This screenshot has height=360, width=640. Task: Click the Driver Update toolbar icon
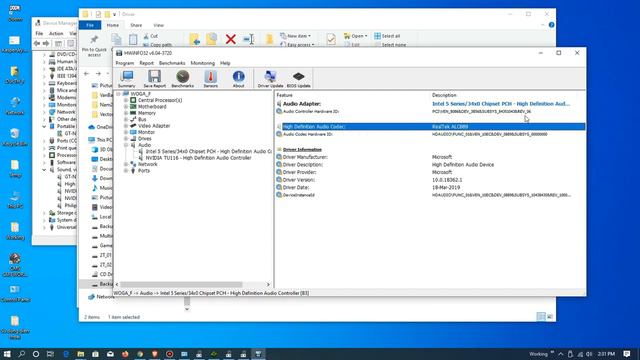(x=270, y=79)
